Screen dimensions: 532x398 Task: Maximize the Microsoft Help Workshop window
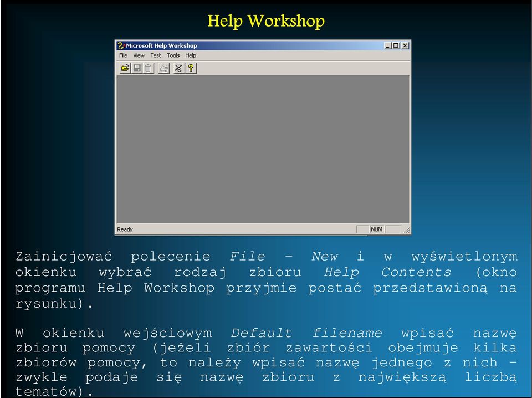coord(396,45)
